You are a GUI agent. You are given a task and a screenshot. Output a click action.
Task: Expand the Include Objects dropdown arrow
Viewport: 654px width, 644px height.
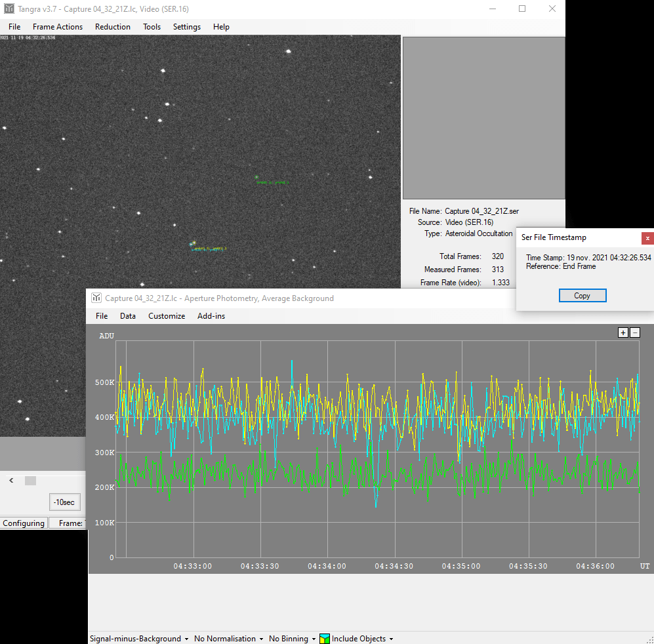click(x=392, y=639)
